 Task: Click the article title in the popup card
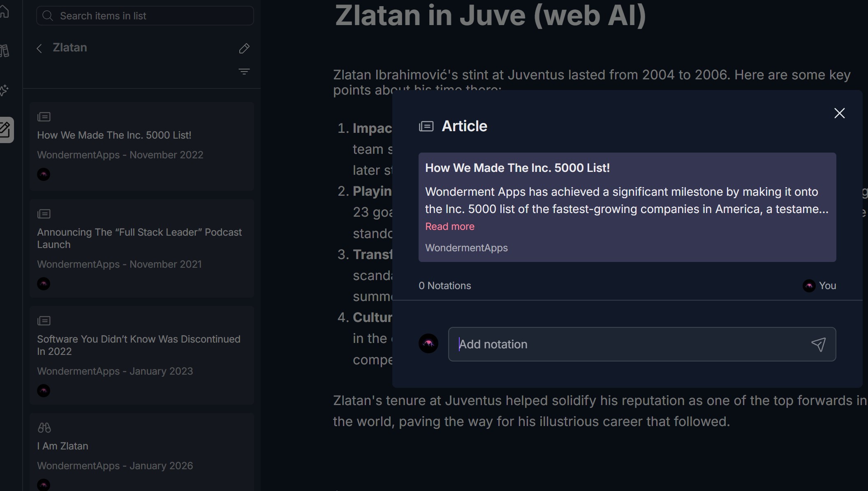point(517,168)
